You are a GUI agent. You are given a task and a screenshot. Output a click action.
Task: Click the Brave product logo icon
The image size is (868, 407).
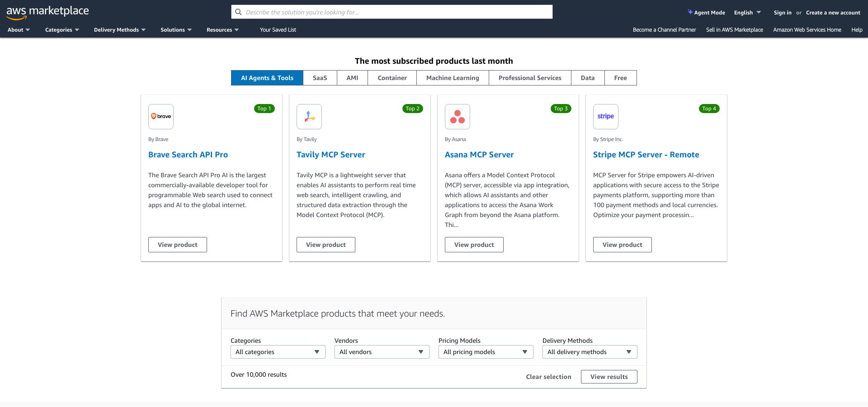161,117
